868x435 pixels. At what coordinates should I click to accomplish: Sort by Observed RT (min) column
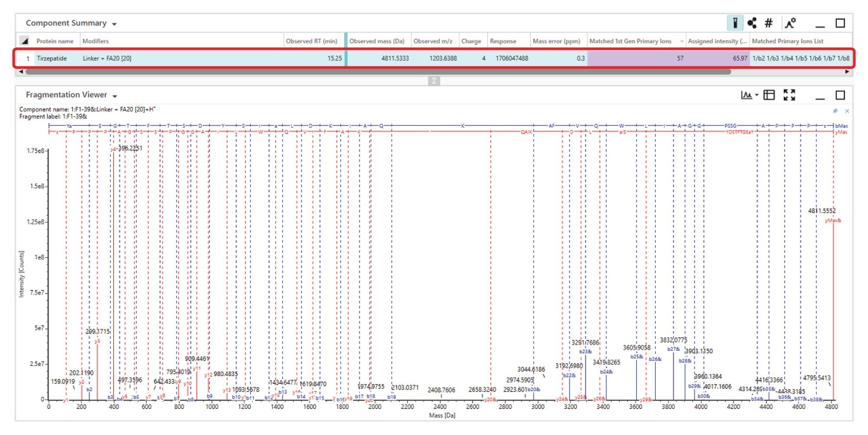(311, 41)
